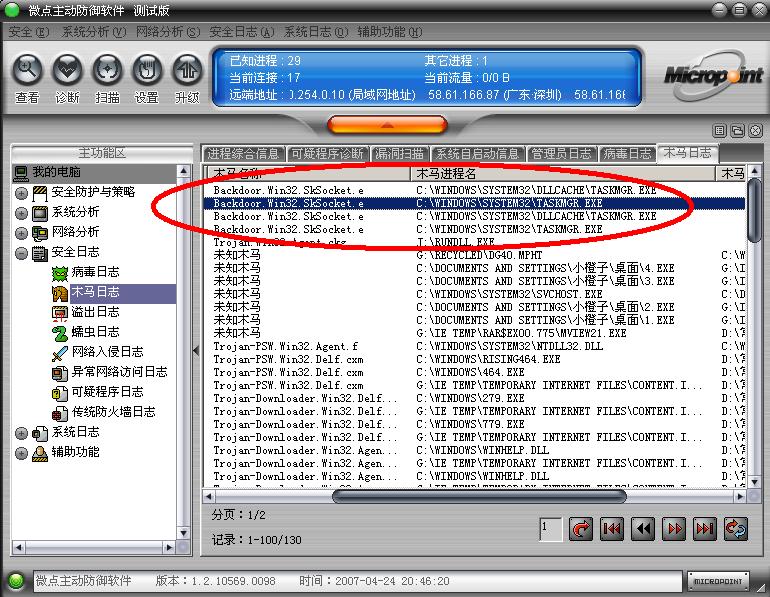
Task: Switch to the 漏洞扫描 tab
Action: coord(400,154)
